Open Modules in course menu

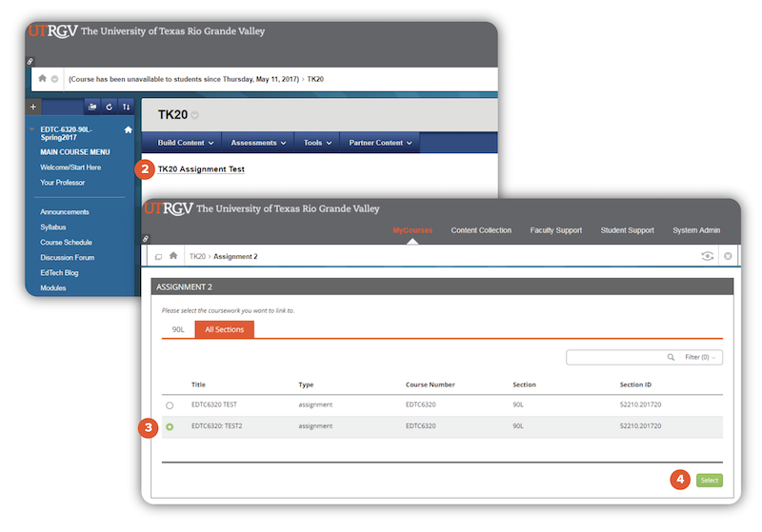click(53, 287)
